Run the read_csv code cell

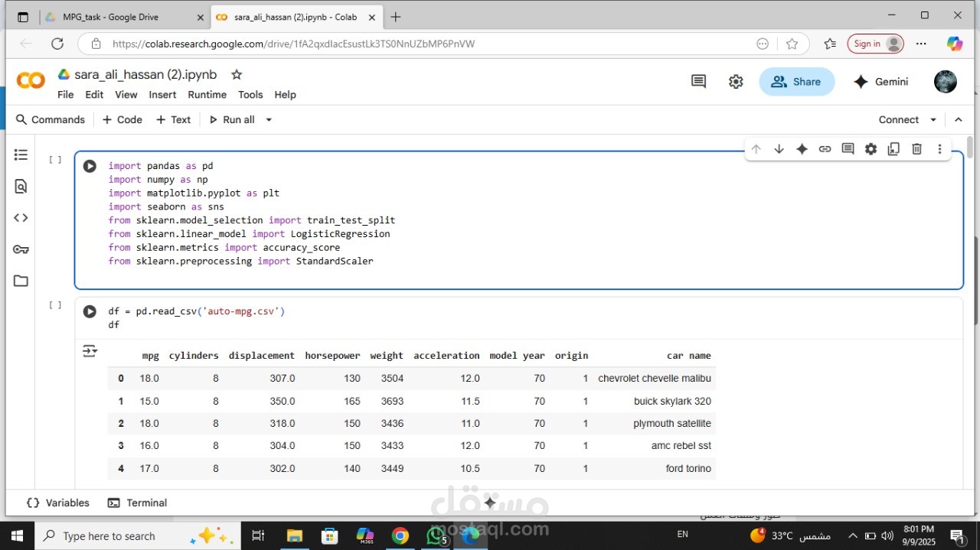pyautogui.click(x=90, y=311)
